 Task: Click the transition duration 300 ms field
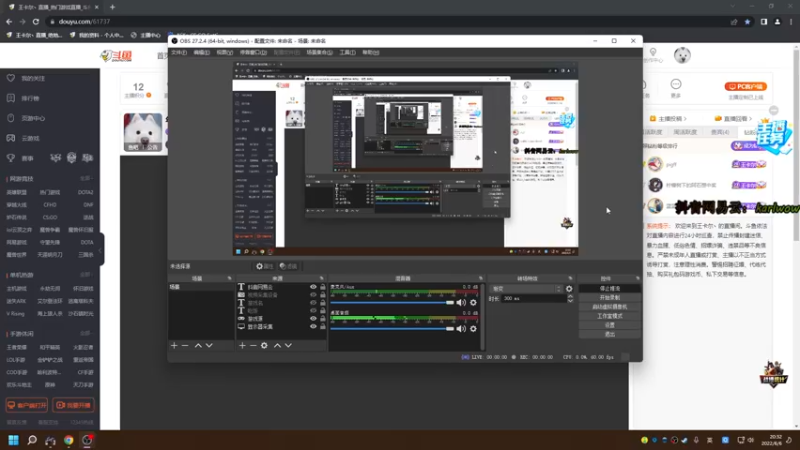534,298
